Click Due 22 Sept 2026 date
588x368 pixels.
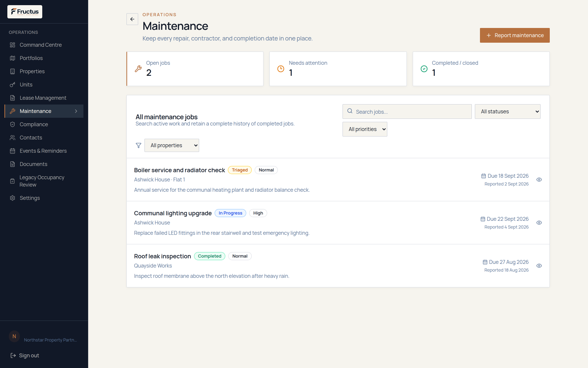point(508,219)
